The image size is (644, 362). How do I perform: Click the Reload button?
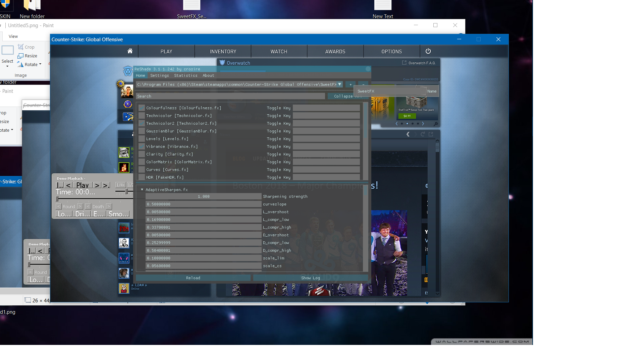pyautogui.click(x=193, y=278)
